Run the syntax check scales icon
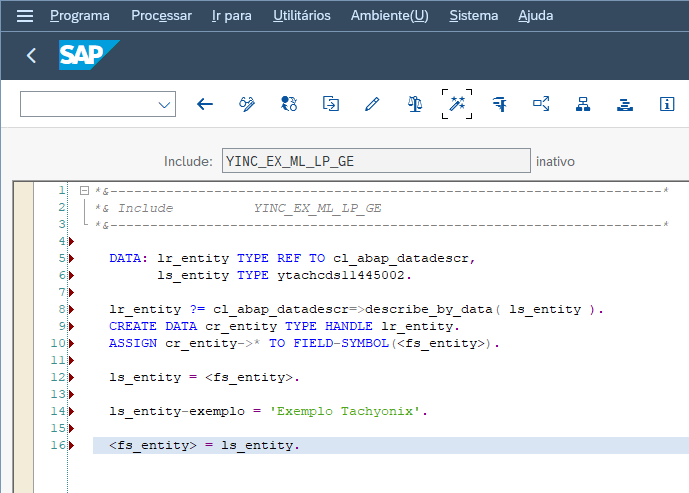 [x=414, y=104]
